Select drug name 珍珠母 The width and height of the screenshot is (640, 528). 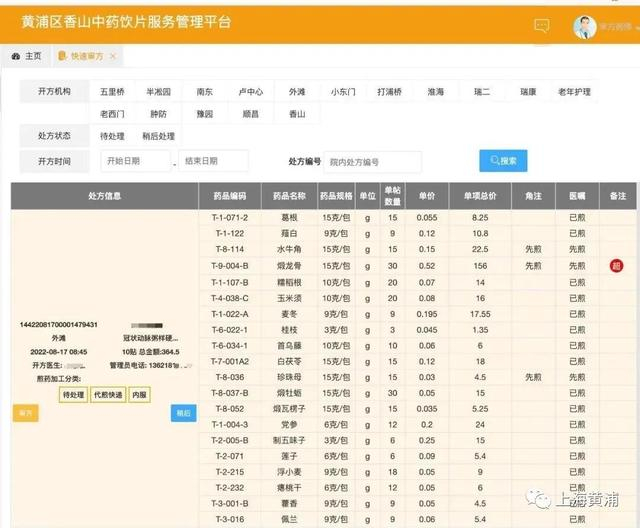pos(289,377)
